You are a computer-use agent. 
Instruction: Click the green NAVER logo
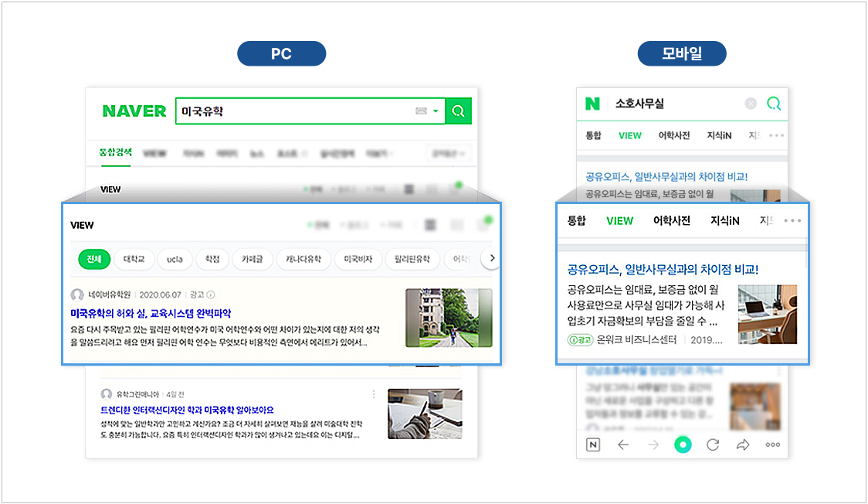[x=134, y=111]
